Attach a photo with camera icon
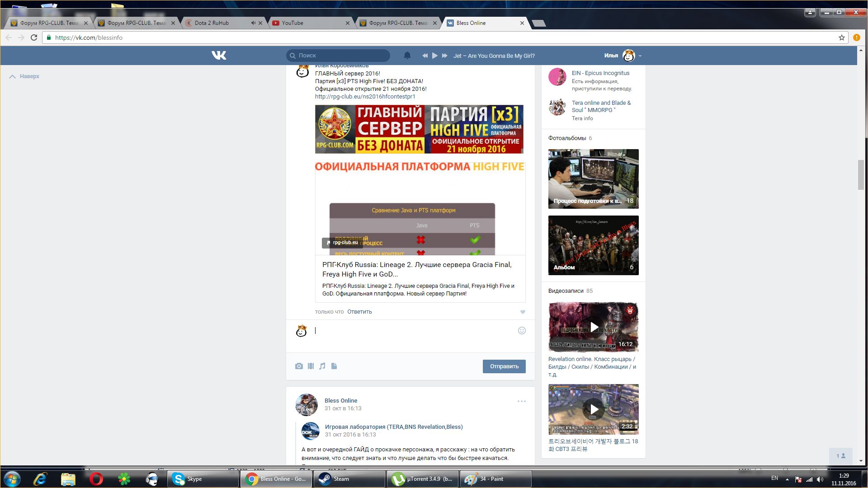Image resolution: width=868 pixels, height=488 pixels. (299, 366)
